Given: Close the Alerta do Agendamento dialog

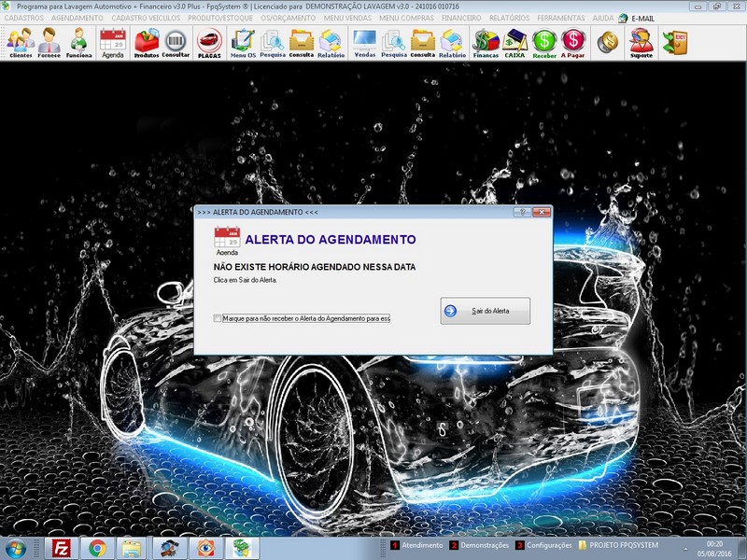Looking at the screenshot, I should point(542,212).
